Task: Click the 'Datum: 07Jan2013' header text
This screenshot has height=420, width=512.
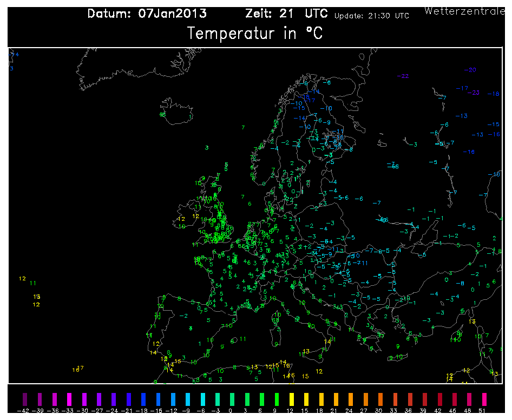Action: (147, 14)
